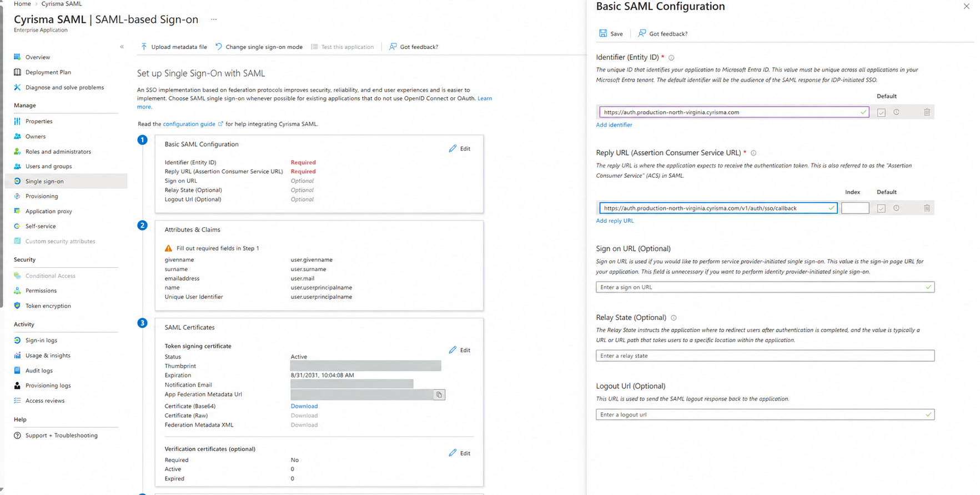Open Audit logs
This screenshot has height=495, width=980.
point(38,371)
